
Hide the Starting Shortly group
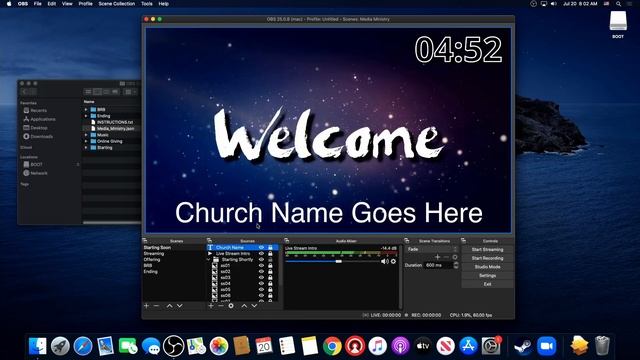coord(262,260)
